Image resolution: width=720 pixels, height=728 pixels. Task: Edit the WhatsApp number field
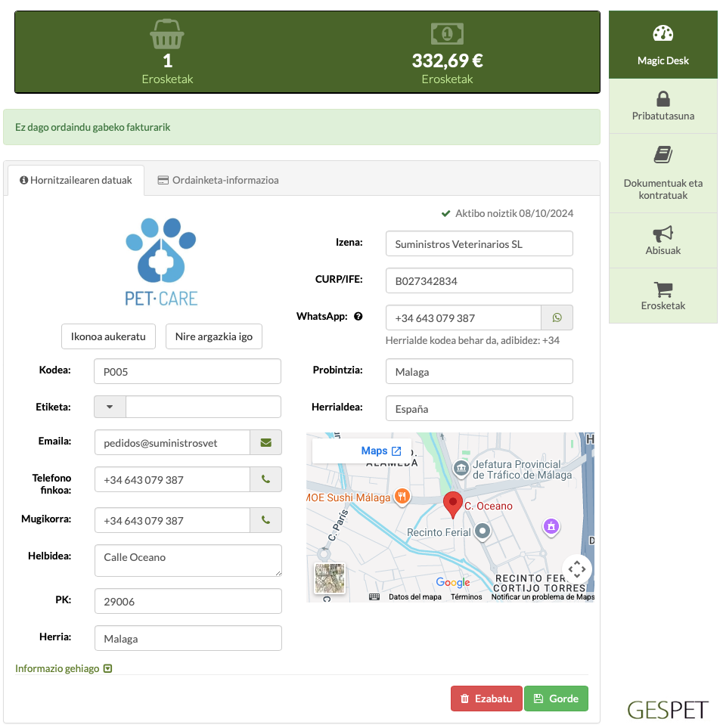(x=463, y=318)
